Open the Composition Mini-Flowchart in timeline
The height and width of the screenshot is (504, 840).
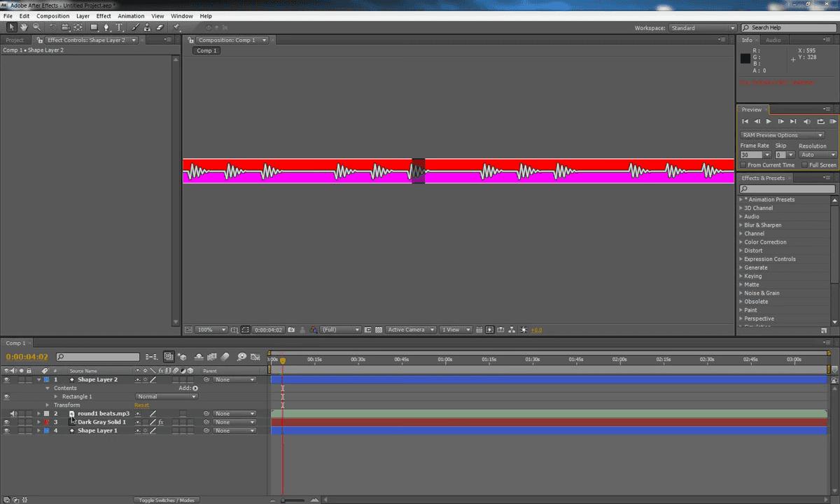point(152,357)
